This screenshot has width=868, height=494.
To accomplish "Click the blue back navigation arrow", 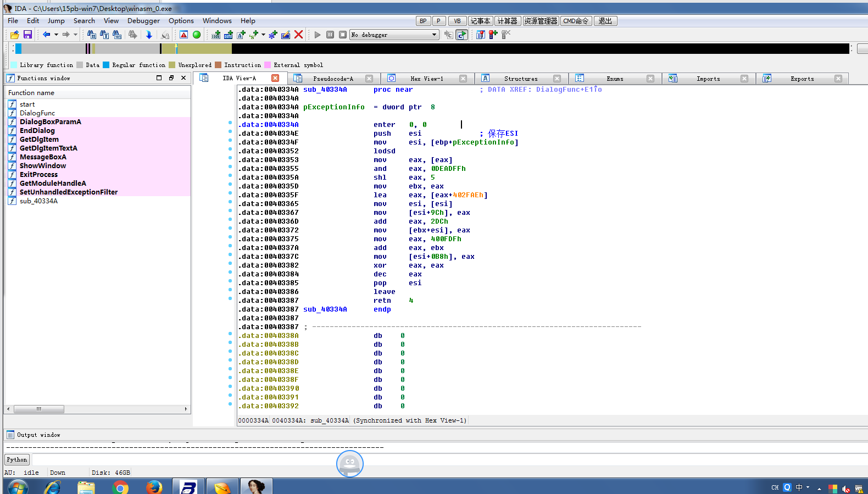I will [x=47, y=35].
